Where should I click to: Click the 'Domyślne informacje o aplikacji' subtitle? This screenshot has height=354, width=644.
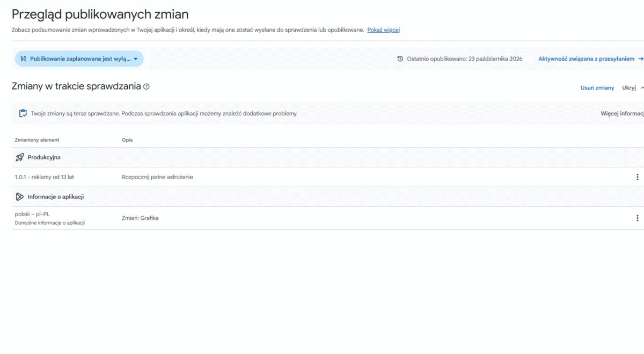click(x=50, y=223)
